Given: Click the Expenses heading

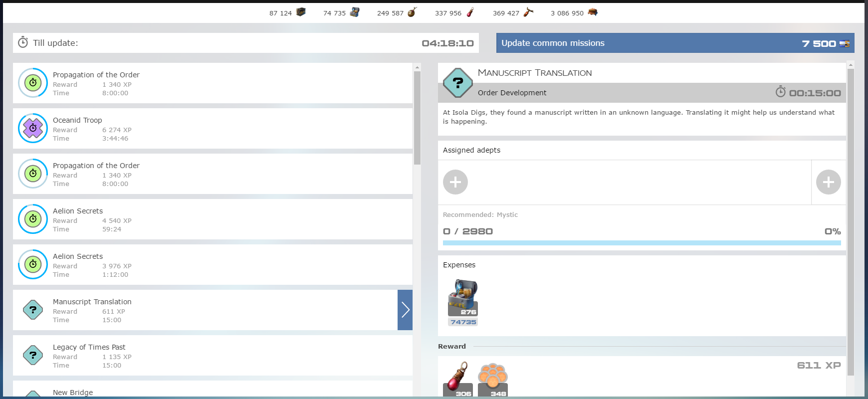Looking at the screenshot, I should coord(459,265).
